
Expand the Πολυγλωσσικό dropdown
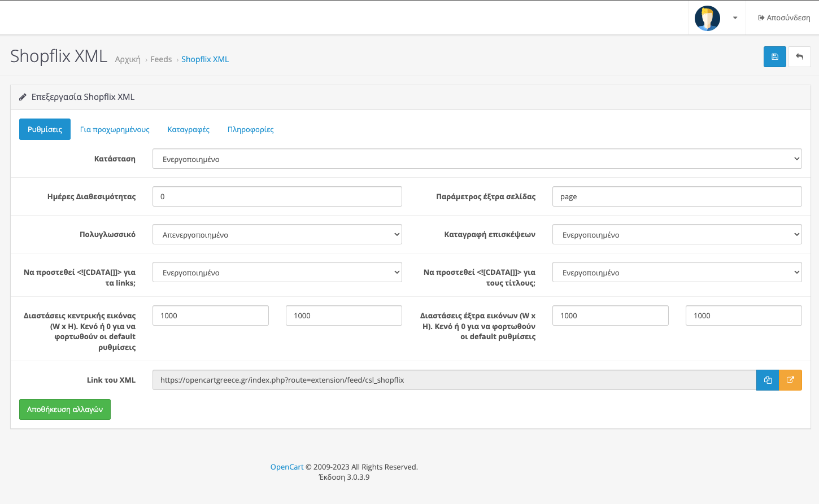pyautogui.click(x=277, y=234)
